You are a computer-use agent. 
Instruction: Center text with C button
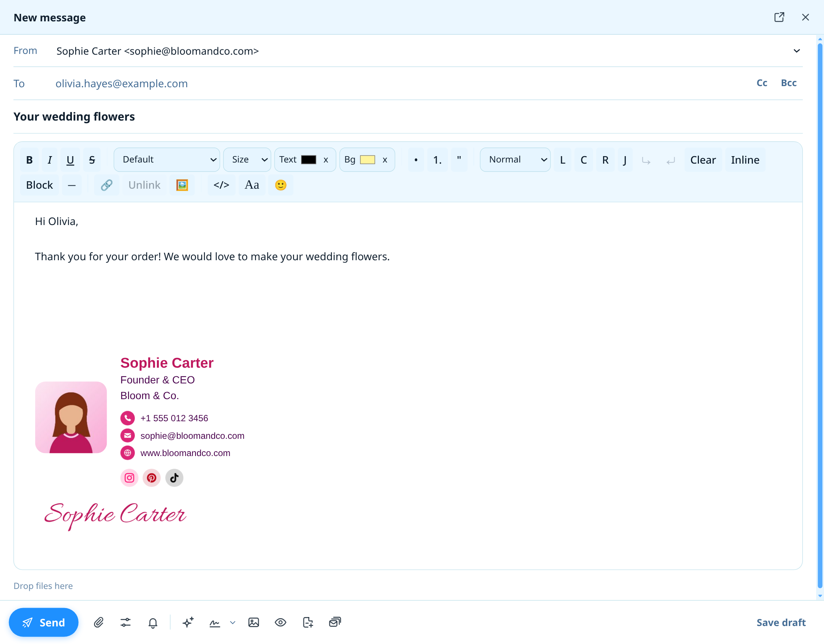tap(584, 160)
